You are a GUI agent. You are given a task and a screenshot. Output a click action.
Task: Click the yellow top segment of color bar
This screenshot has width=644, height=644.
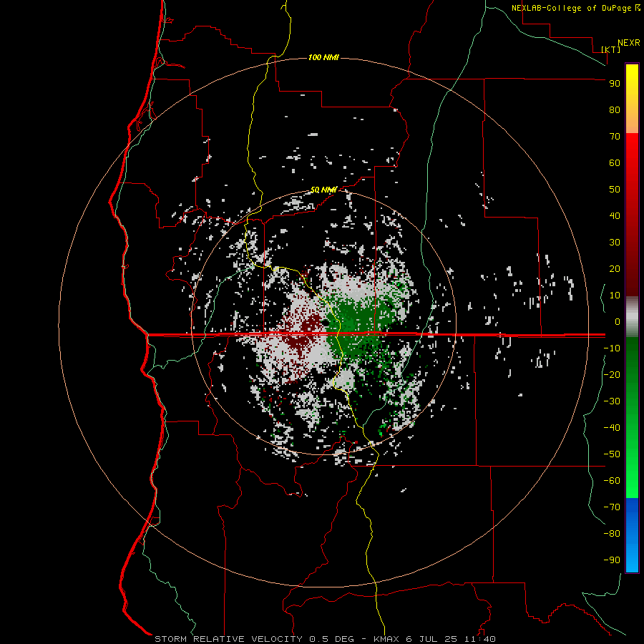coord(632,99)
